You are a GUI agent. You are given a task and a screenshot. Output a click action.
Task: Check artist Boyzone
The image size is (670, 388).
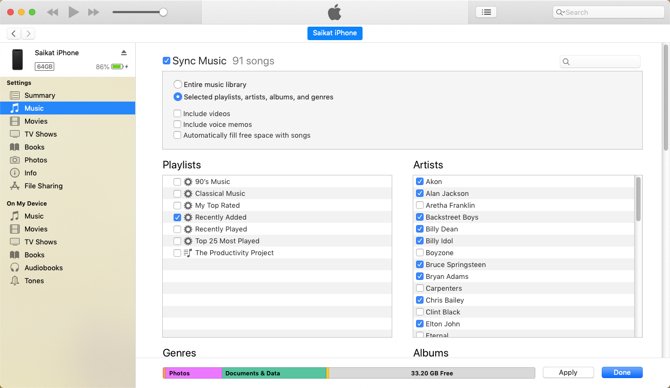420,253
